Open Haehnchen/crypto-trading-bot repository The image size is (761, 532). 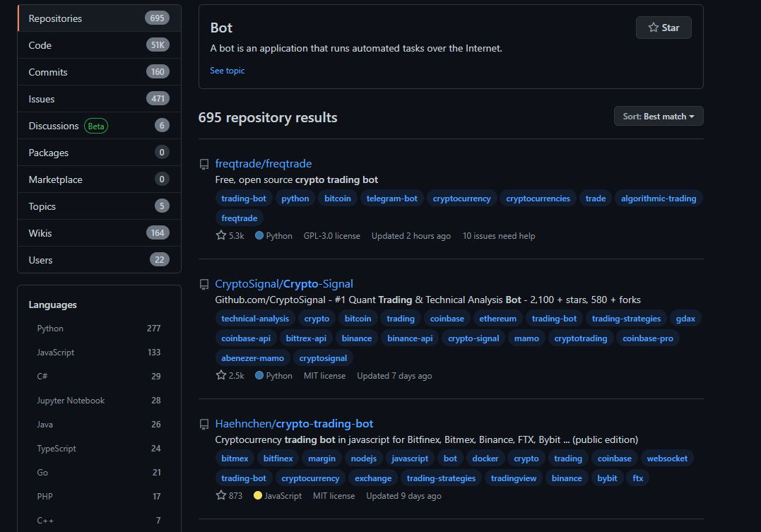pos(294,424)
